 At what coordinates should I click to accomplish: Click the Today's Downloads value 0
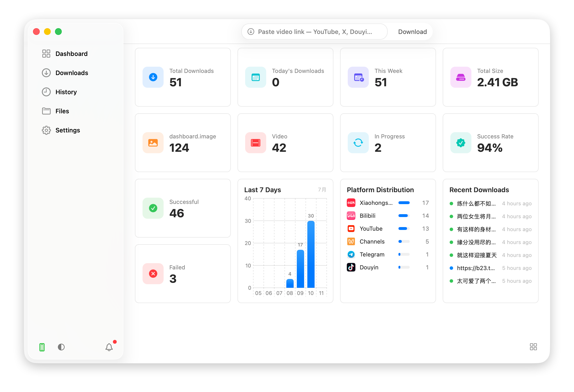tap(276, 82)
